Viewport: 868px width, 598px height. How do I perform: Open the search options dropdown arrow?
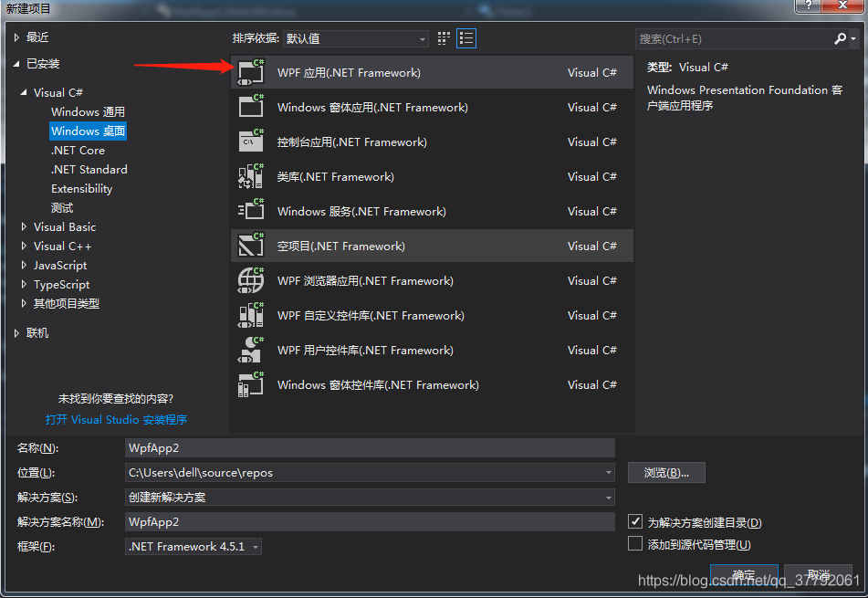pyautogui.click(x=853, y=38)
